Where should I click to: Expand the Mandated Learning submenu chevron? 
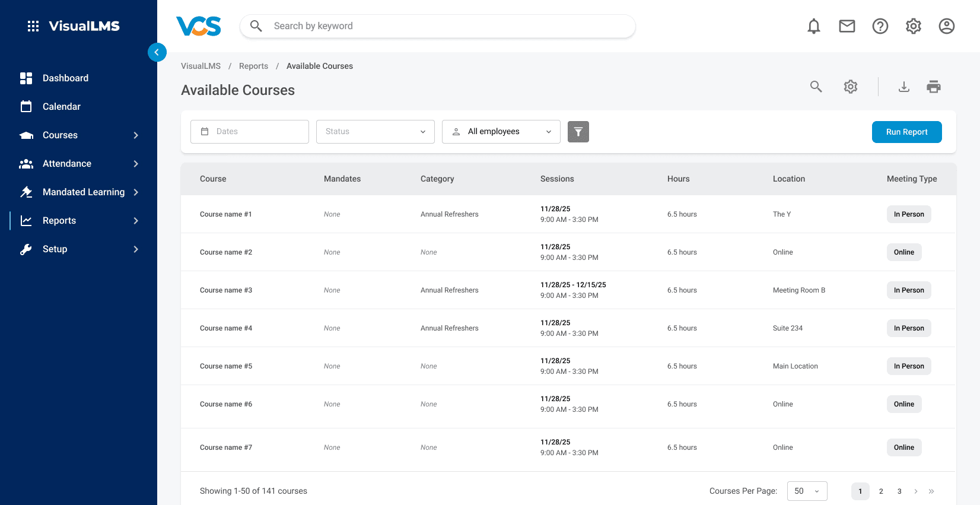pos(136,192)
